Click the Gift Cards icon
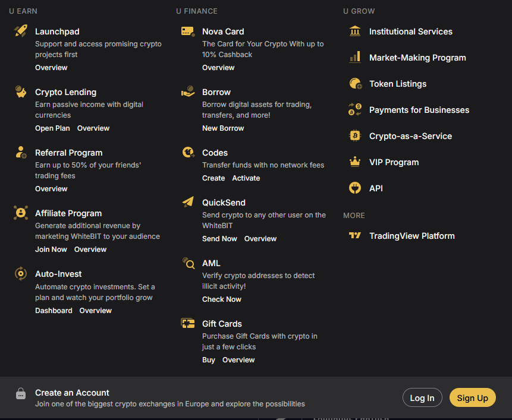The width and height of the screenshot is (512, 420). click(x=188, y=323)
